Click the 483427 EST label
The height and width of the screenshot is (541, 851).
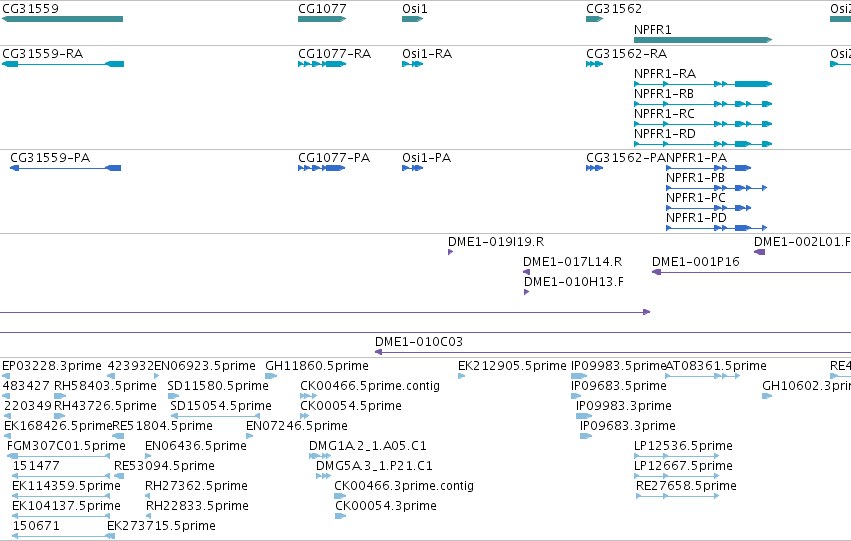pos(27,386)
